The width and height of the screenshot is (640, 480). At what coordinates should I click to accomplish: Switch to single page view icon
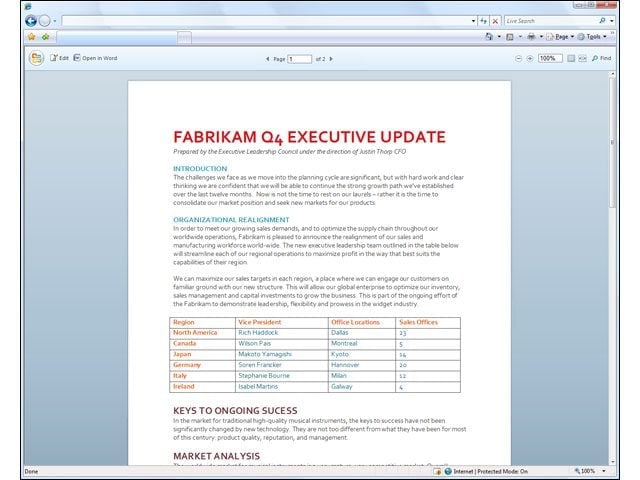[571, 58]
